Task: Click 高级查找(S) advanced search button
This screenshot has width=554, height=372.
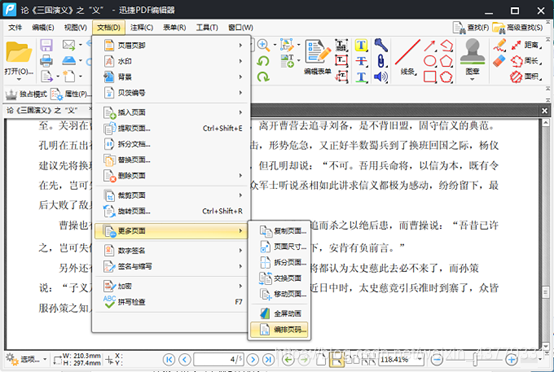Action: pos(518,28)
